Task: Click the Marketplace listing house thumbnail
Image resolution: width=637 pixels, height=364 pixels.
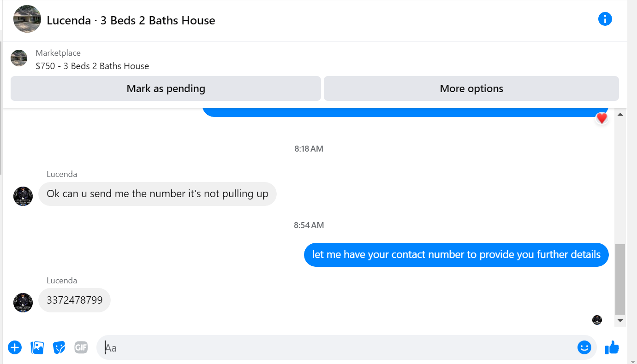Action: point(19,58)
